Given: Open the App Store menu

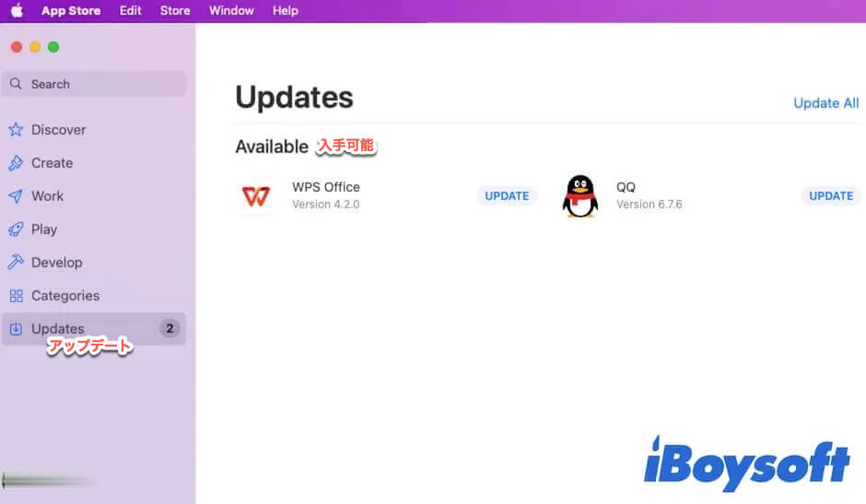Looking at the screenshot, I should [x=71, y=10].
